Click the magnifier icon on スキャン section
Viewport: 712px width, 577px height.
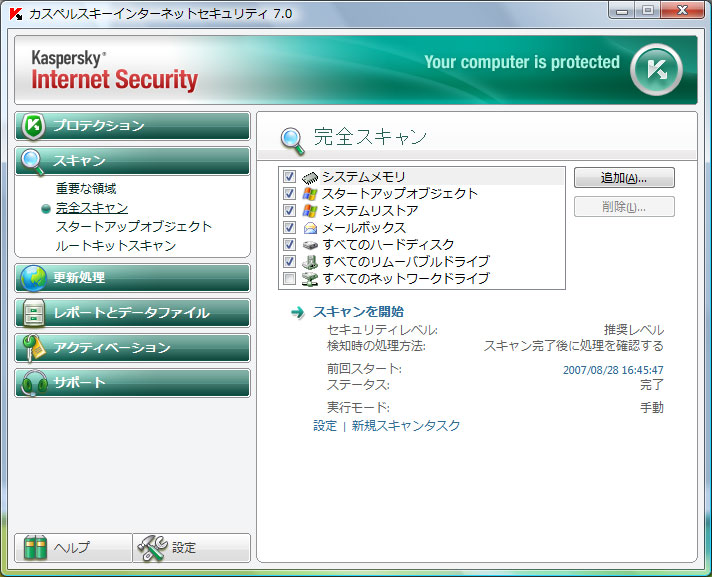coord(32,162)
